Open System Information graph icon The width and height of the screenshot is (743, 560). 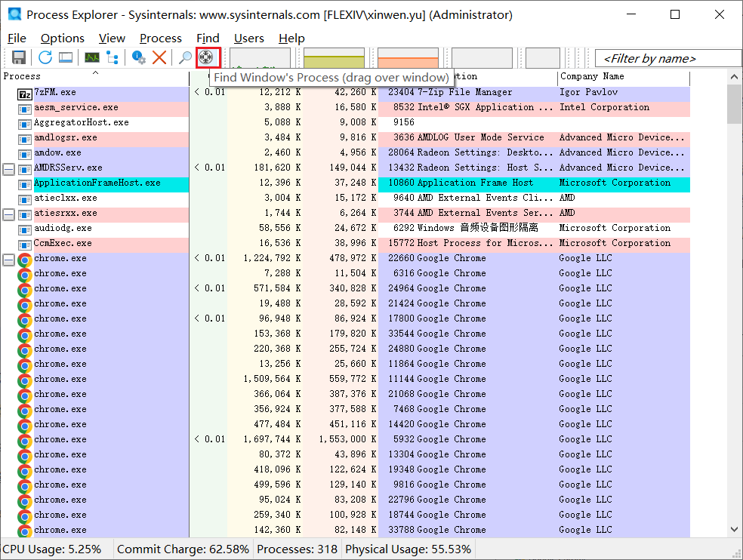[x=92, y=57]
